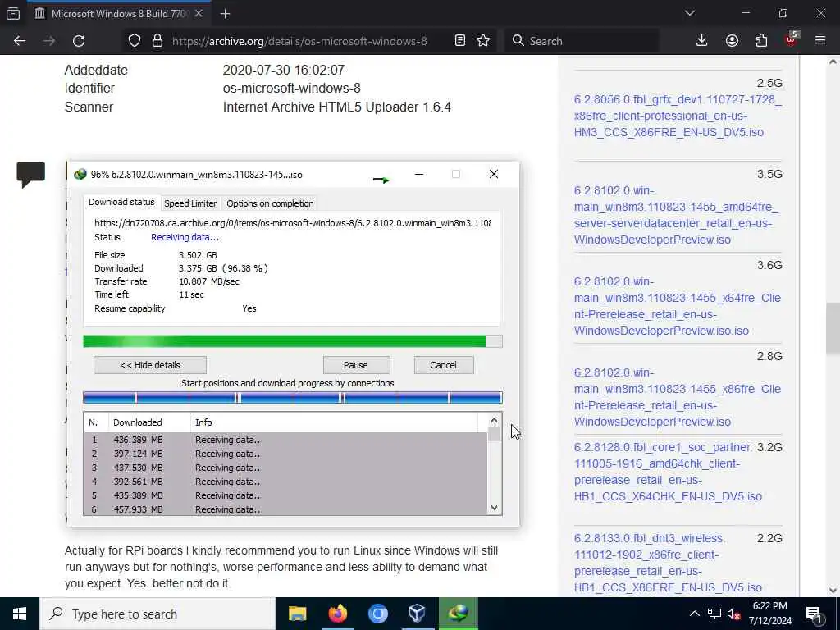Open the notification center icon

pos(814,614)
